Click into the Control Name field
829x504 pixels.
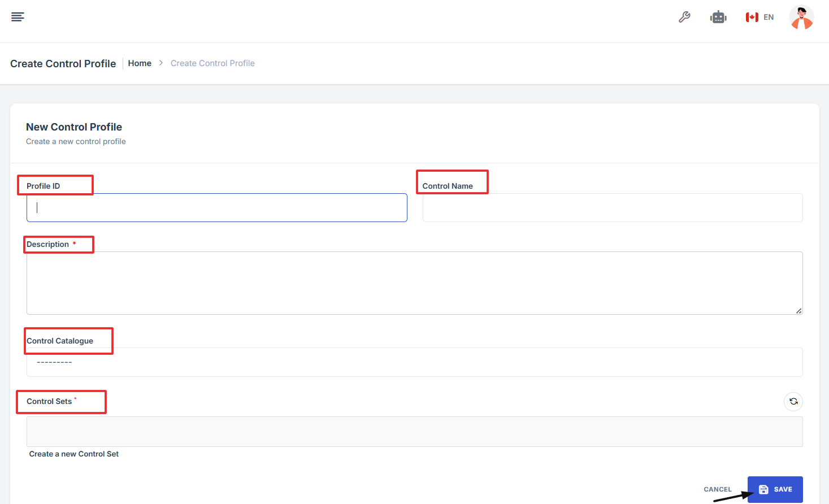click(612, 208)
